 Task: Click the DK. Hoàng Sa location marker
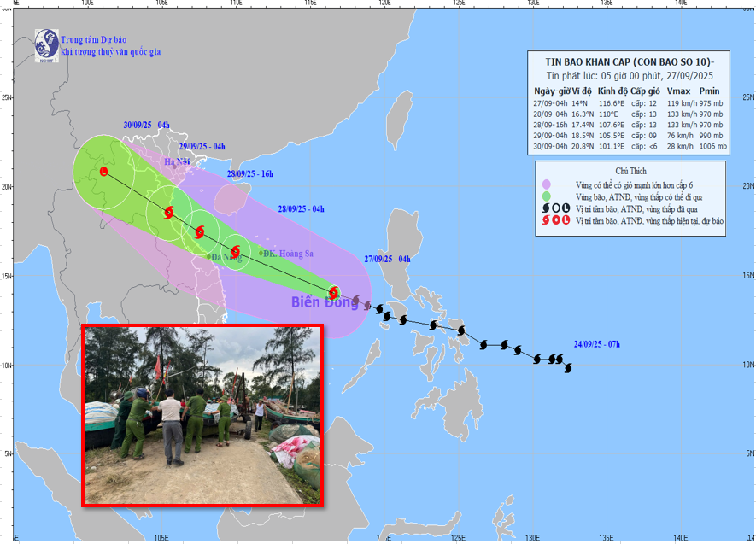[x=261, y=253]
